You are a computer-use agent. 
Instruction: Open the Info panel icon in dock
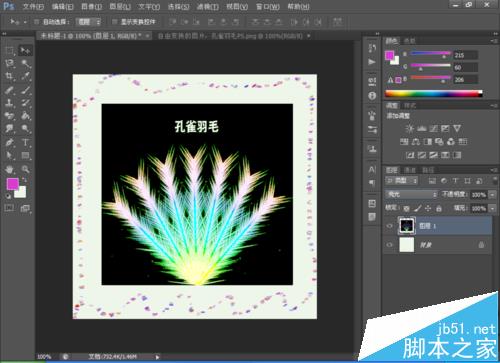(372, 96)
